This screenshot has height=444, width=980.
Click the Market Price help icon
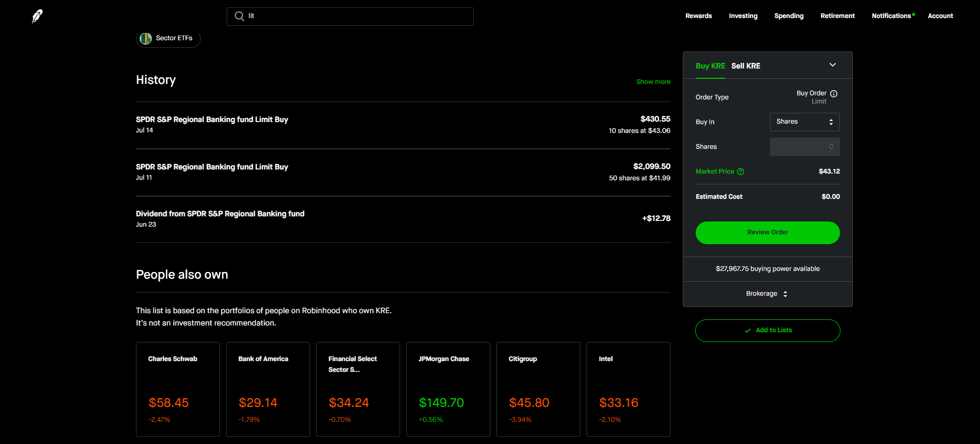point(741,172)
